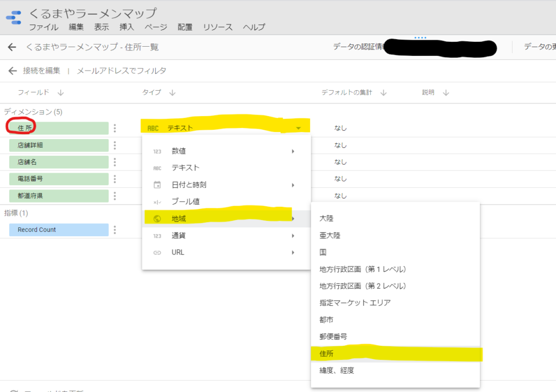Open テキスト type dropdown for 住所
The width and height of the screenshot is (556, 392).
click(225, 128)
